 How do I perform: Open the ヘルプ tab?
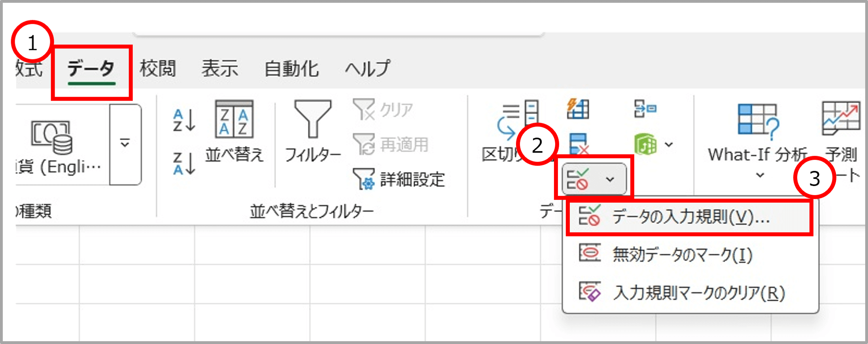click(x=367, y=68)
